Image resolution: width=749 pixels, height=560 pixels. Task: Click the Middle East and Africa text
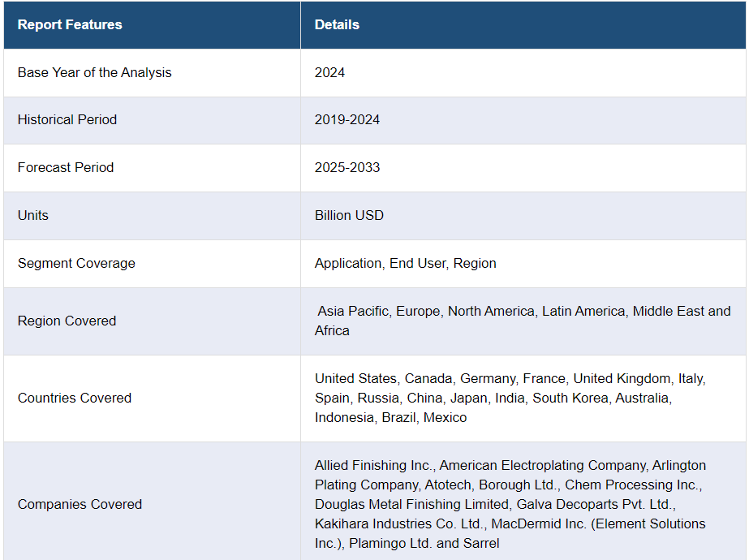(682, 311)
